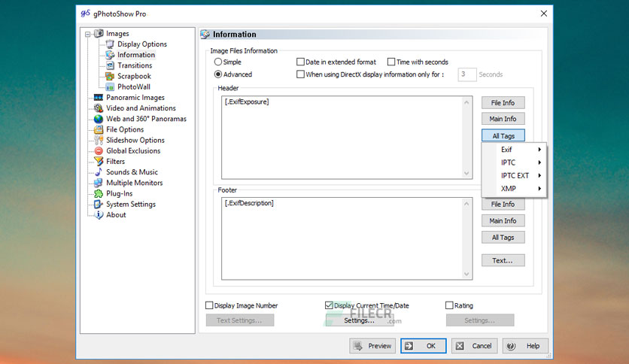This screenshot has height=364, width=629.
Task: Click the Display Options monitor icon
Action: tap(110, 44)
